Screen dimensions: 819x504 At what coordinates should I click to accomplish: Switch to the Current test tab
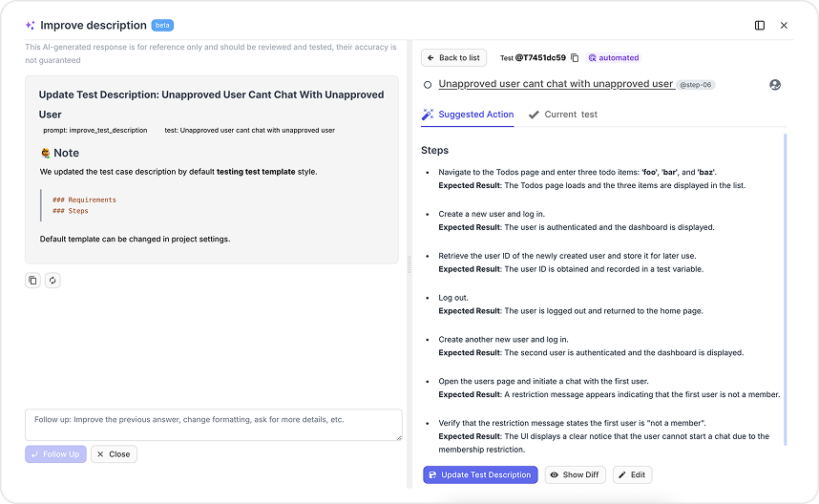pyautogui.click(x=563, y=115)
